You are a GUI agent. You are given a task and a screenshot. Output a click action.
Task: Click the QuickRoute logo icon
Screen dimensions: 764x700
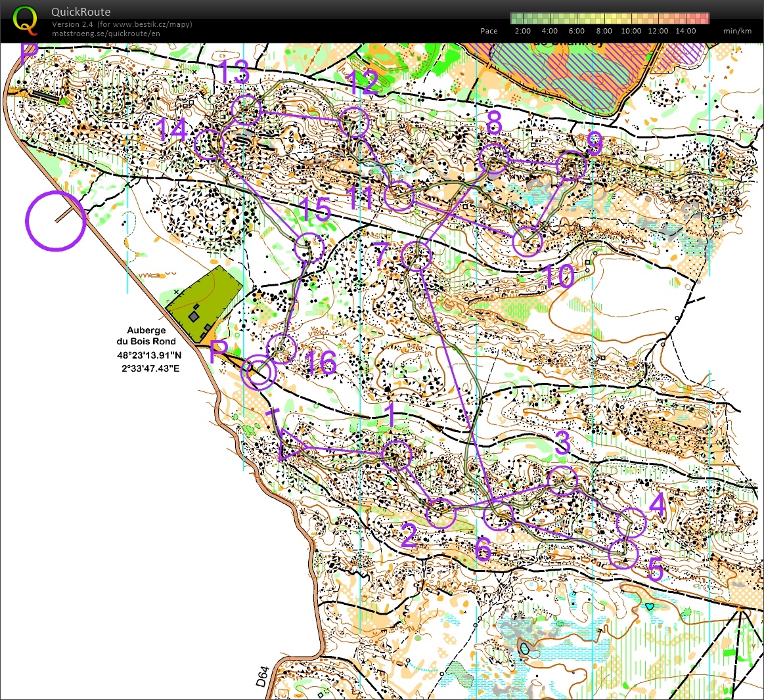[x=25, y=20]
